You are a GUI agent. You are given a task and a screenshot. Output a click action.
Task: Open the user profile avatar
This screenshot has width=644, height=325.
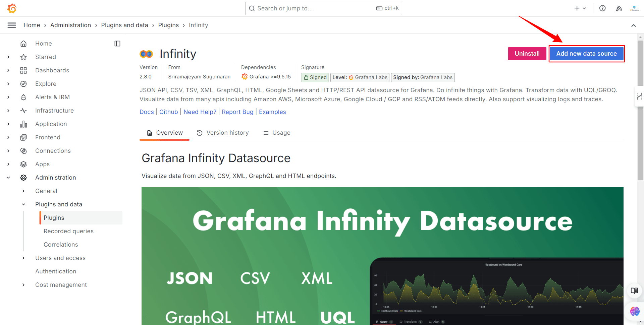[x=634, y=8]
